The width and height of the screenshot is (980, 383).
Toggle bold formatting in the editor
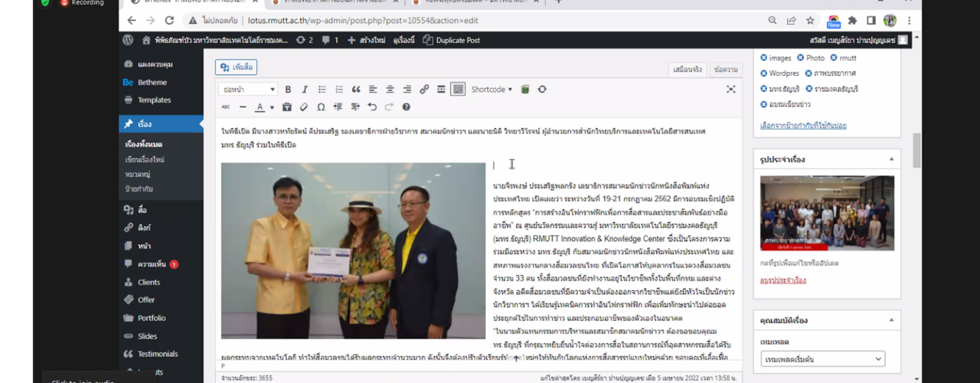click(288, 90)
